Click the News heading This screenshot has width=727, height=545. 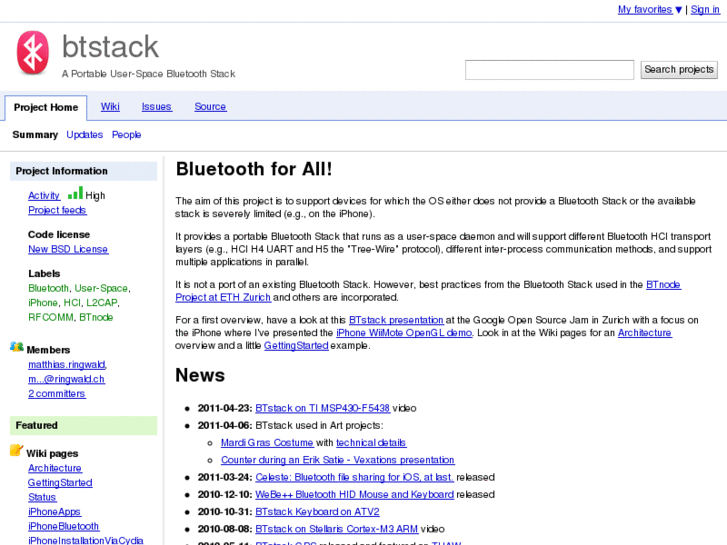tap(200, 375)
